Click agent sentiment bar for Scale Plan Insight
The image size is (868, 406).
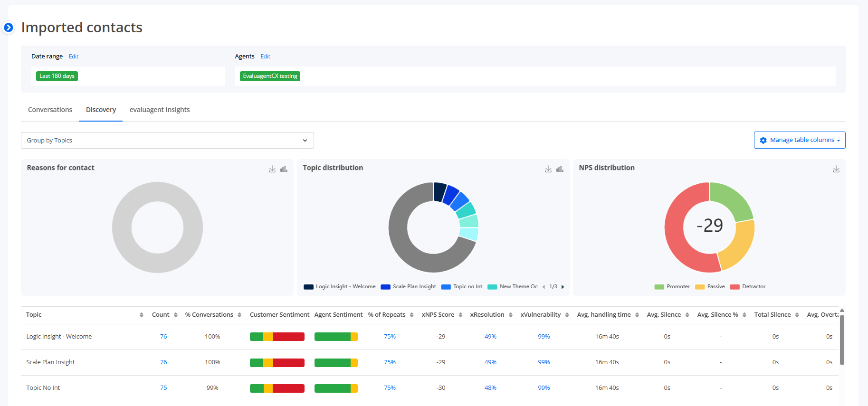click(336, 363)
